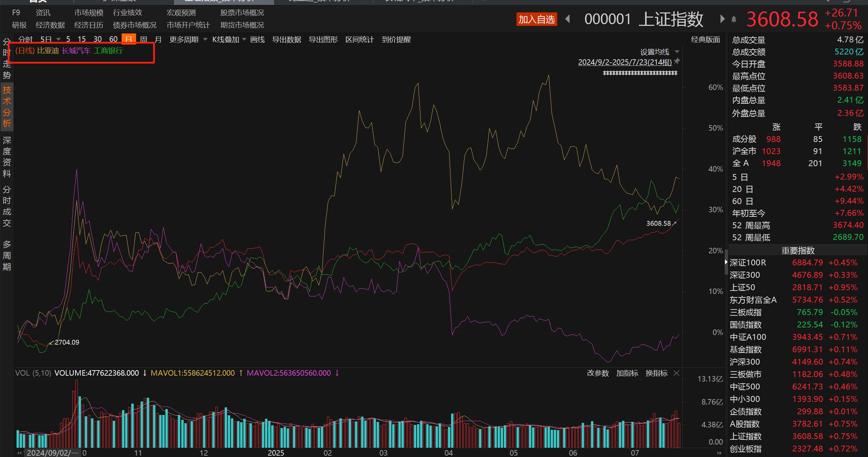Open 经济日历 section
This screenshot has height=457, width=868.
point(89,25)
